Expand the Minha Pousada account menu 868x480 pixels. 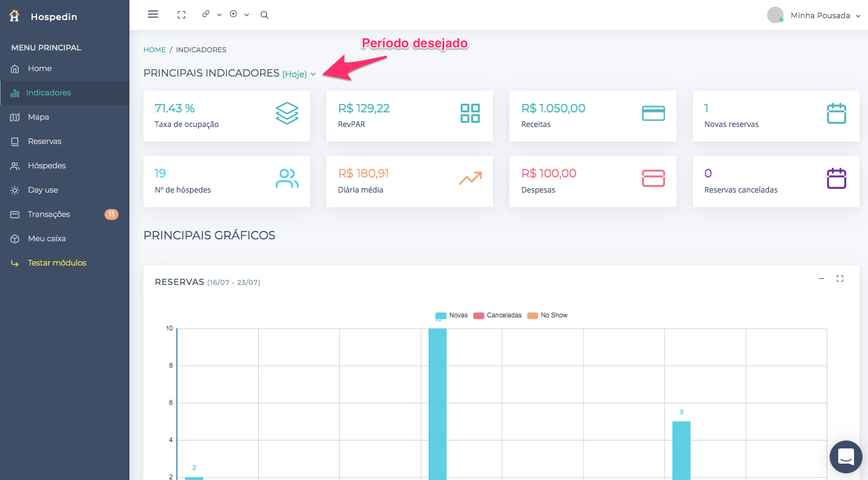tap(825, 16)
